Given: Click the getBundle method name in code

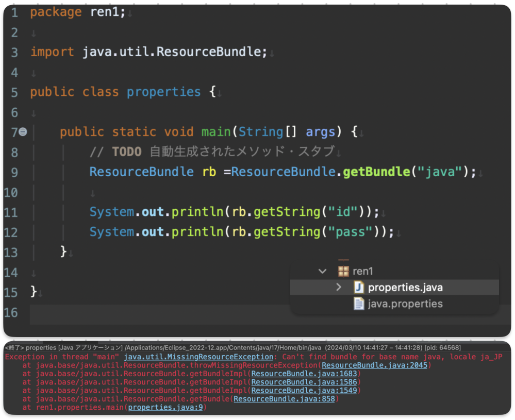Looking at the screenshot, I should (x=376, y=172).
